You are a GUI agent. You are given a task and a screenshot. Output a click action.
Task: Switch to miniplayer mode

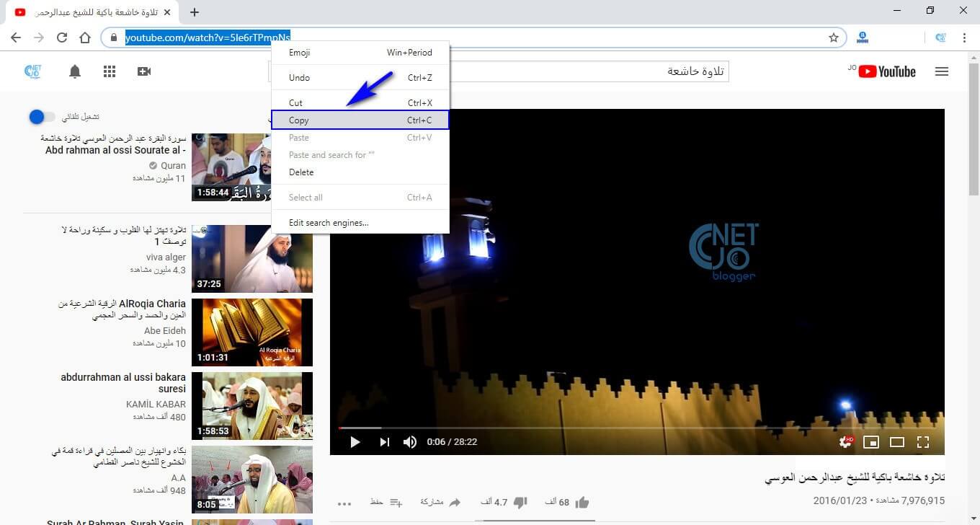pos(871,442)
